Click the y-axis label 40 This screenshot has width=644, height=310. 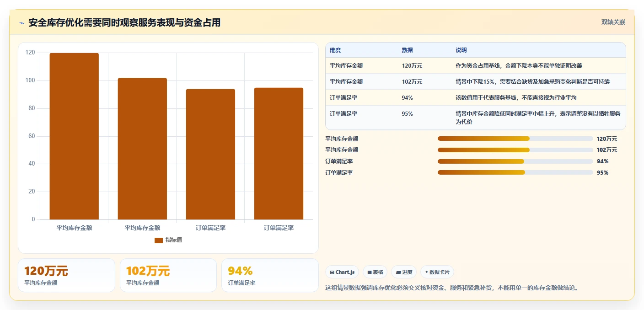[x=32, y=164]
